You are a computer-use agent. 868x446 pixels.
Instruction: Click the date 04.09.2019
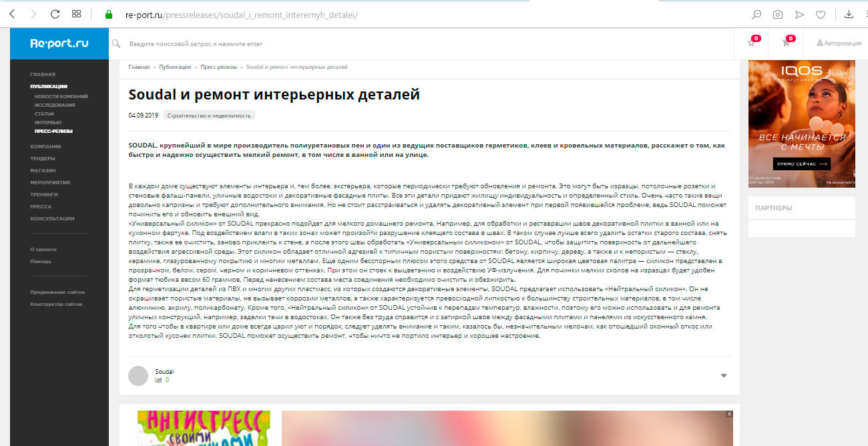click(x=144, y=116)
